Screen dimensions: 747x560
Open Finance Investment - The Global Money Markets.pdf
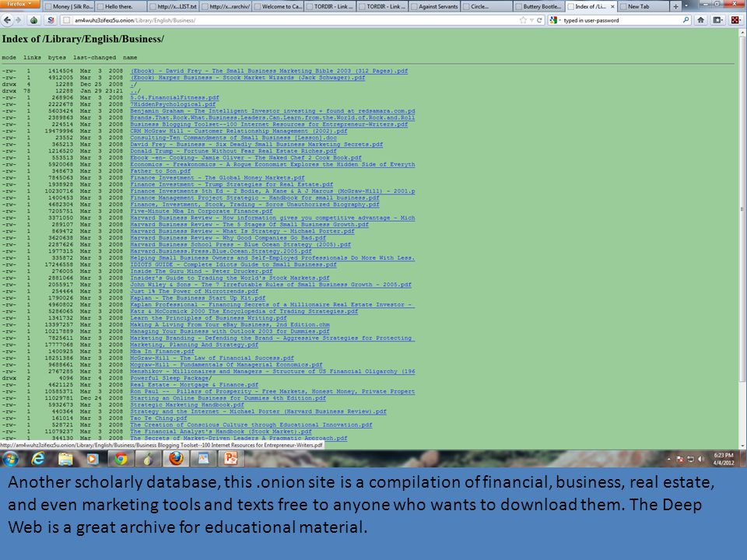(217, 177)
